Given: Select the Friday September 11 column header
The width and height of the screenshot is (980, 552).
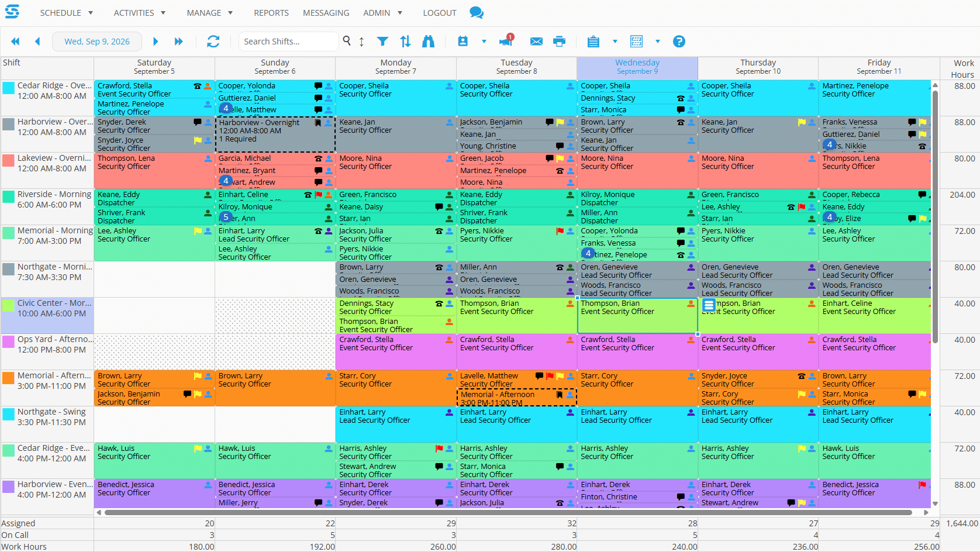Looking at the screenshot, I should (879, 67).
